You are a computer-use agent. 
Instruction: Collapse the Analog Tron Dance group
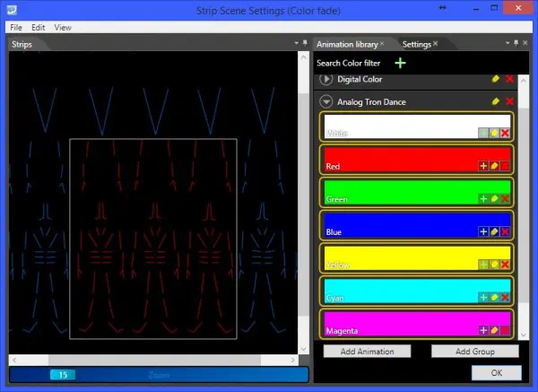point(326,101)
